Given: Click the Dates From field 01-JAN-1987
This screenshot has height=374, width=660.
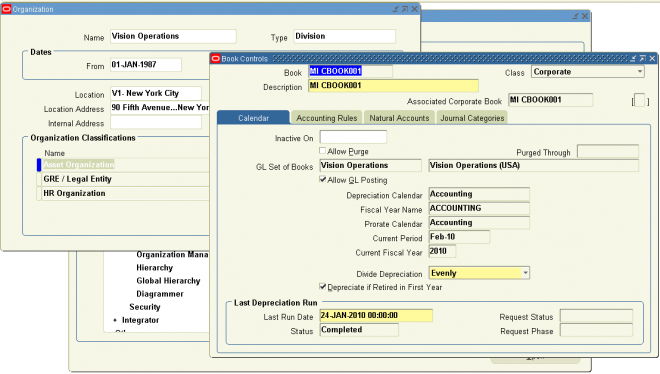Looking at the screenshot, I should point(146,65).
